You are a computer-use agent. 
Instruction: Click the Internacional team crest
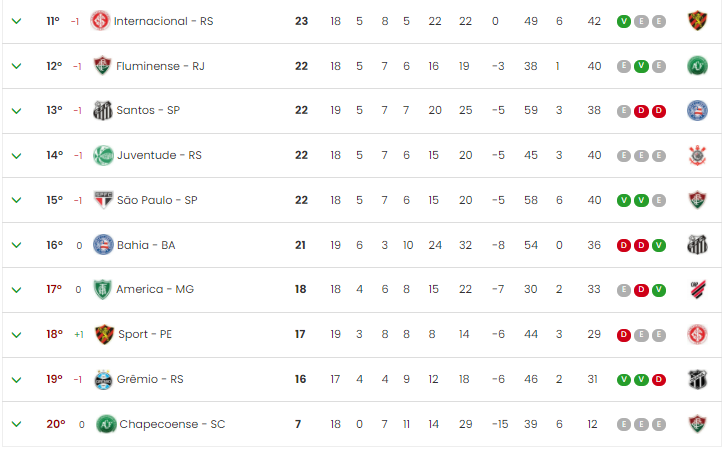coord(100,21)
